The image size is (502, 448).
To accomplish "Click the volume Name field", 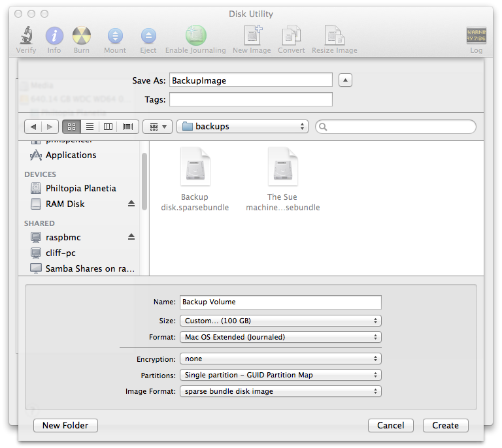I will tap(280, 302).
